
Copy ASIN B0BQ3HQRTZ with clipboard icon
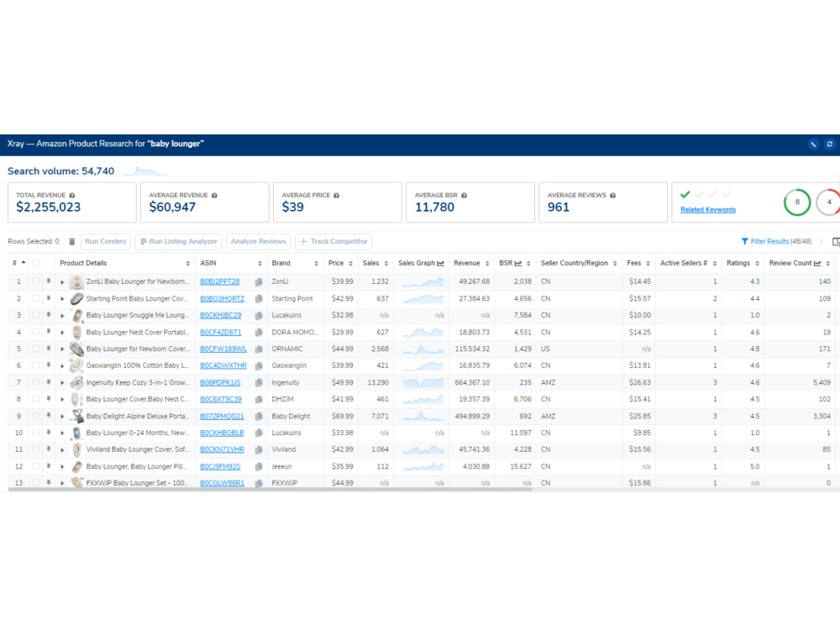pyautogui.click(x=259, y=299)
